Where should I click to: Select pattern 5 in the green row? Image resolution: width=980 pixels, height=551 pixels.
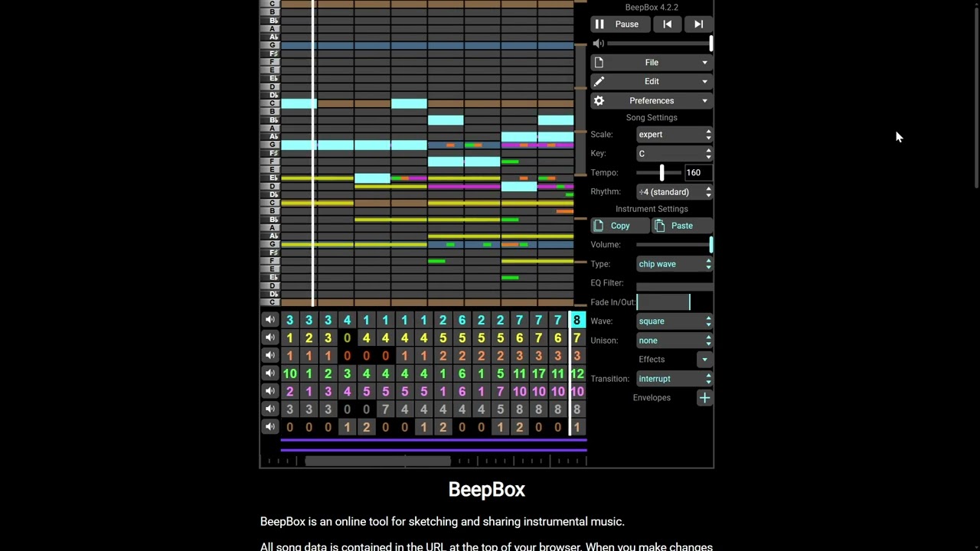(500, 373)
